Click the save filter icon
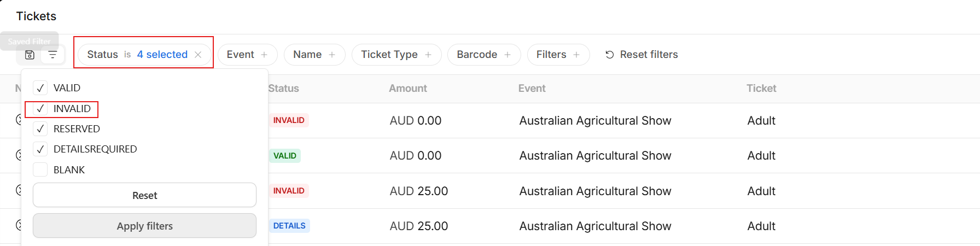 point(30,55)
